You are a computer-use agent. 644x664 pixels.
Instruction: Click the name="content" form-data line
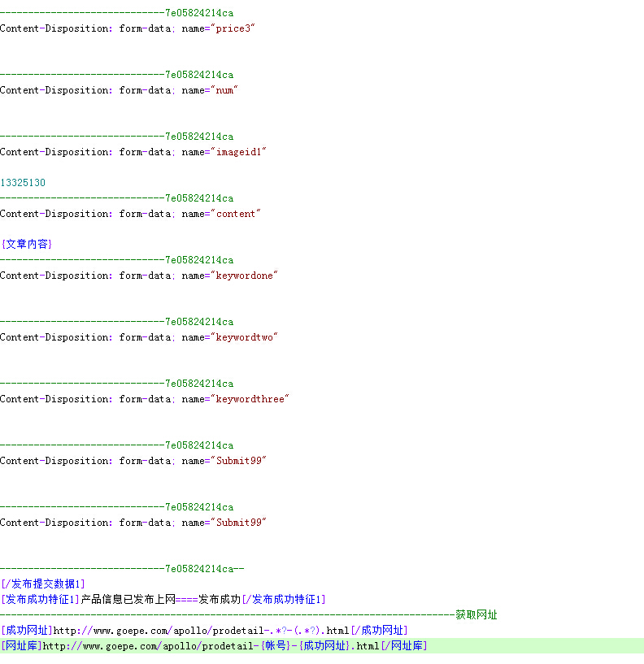pyautogui.click(x=130, y=214)
